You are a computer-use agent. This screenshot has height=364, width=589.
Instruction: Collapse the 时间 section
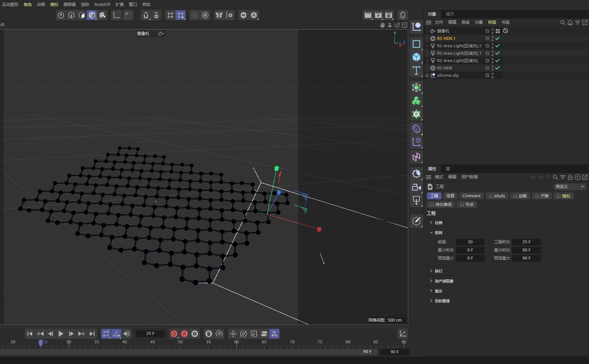(431, 233)
